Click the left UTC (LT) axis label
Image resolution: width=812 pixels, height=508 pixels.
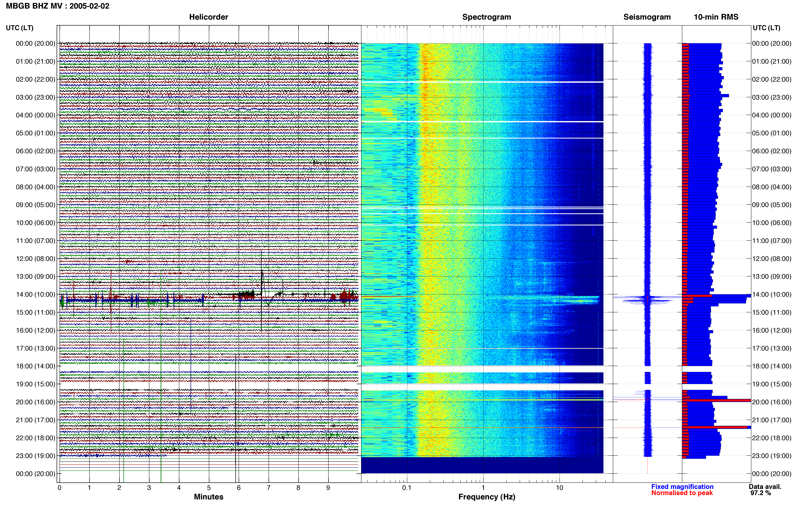19,28
